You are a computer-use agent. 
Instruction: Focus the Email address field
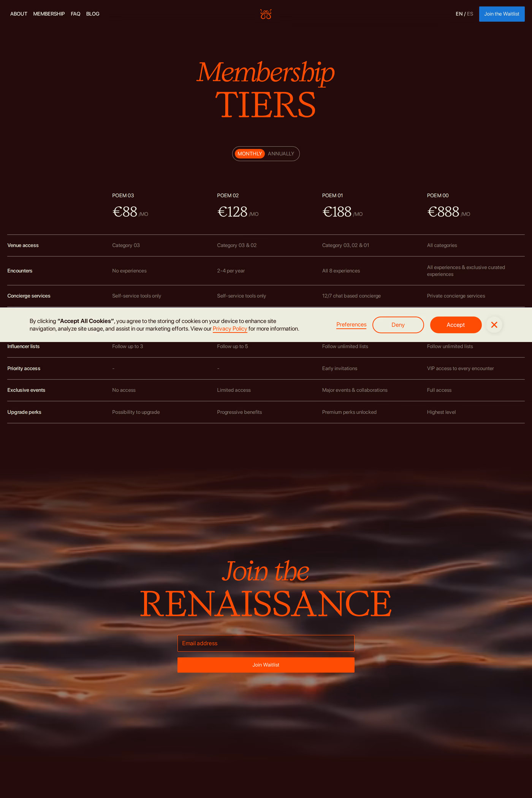[x=266, y=643]
